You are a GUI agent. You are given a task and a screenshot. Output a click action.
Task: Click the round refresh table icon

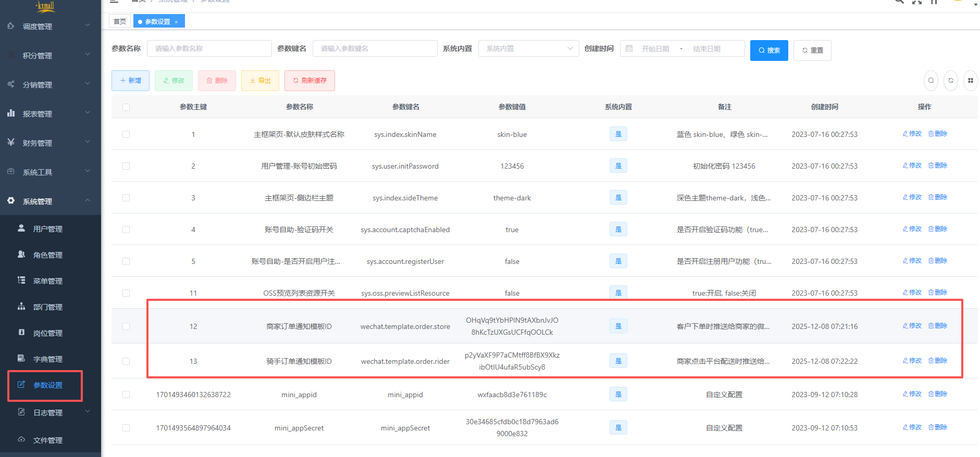click(950, 81)
